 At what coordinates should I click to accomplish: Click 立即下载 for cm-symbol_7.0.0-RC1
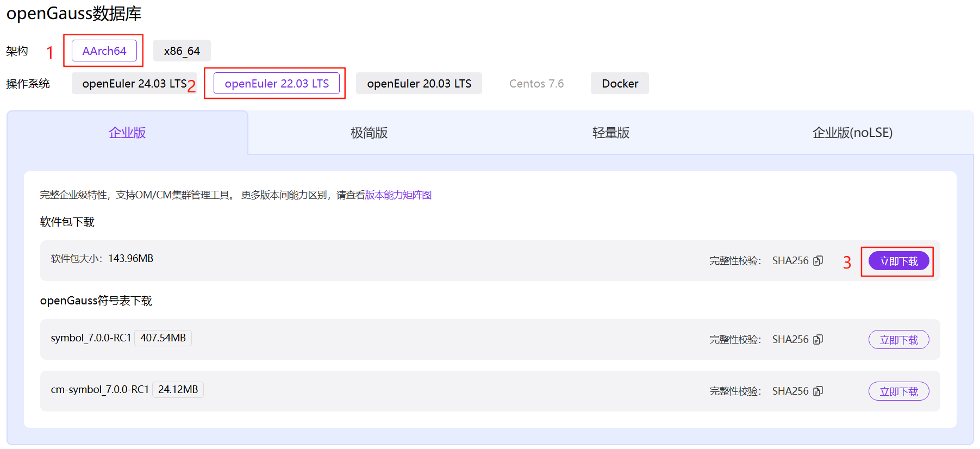898,391
